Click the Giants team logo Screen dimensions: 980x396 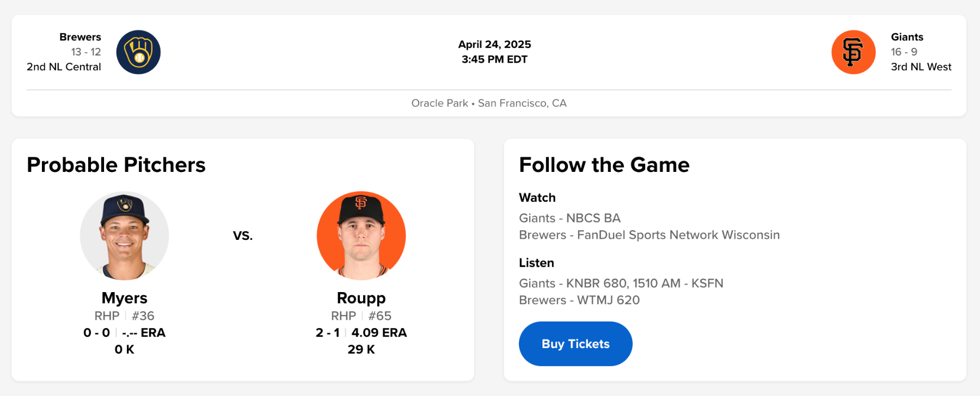[x=853, y=52]
